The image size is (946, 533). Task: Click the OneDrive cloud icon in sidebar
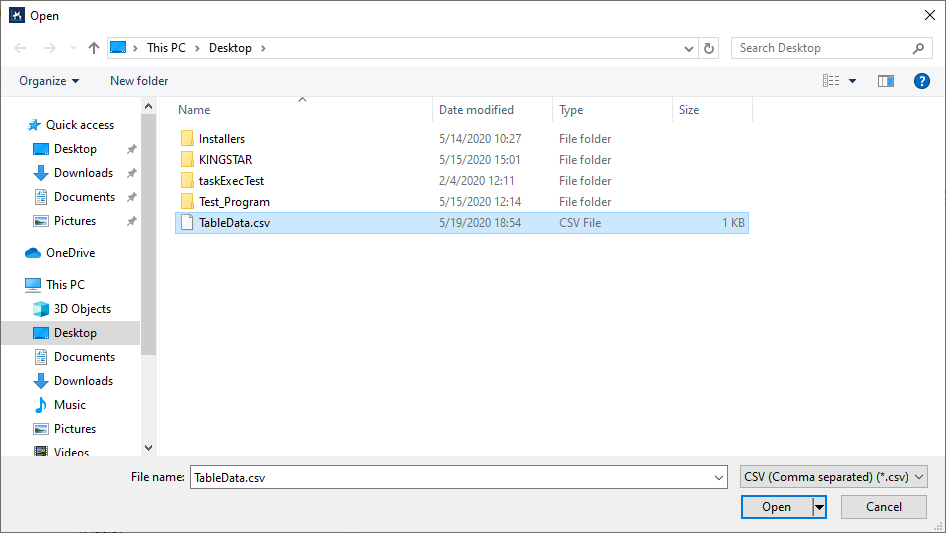[33, 253]
